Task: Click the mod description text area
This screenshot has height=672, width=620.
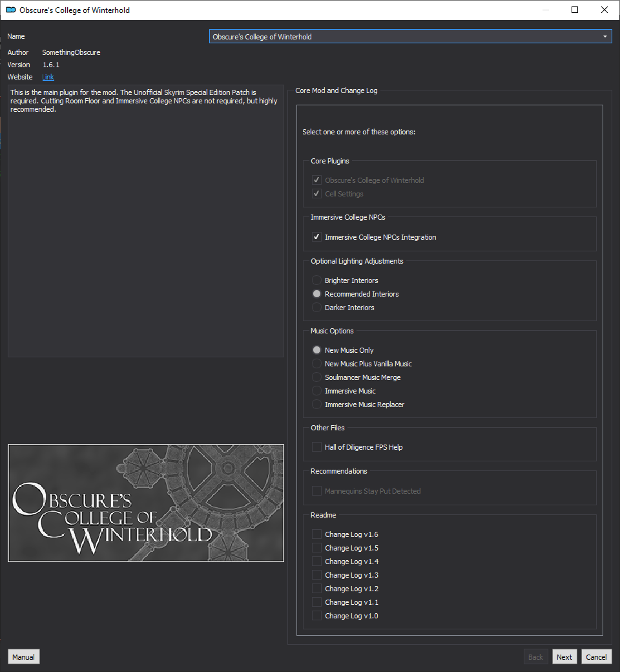Action: click(x=146, y=221)
